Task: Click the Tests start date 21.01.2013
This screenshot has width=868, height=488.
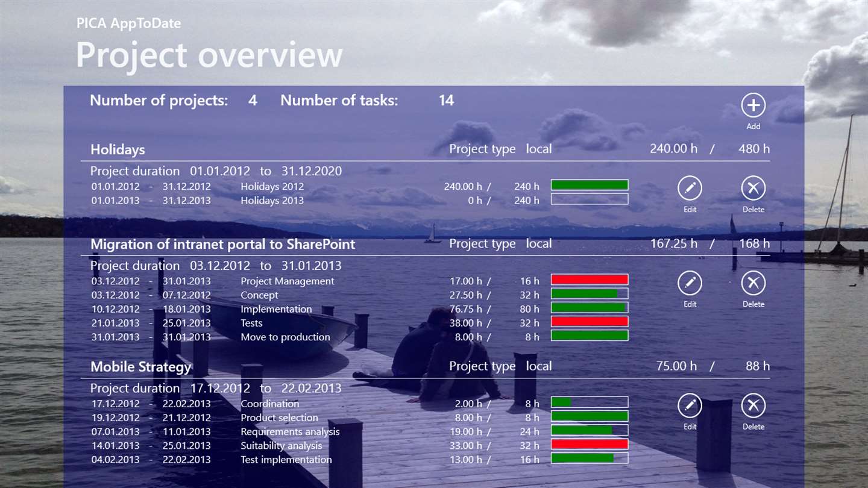Action: point(115,323)
